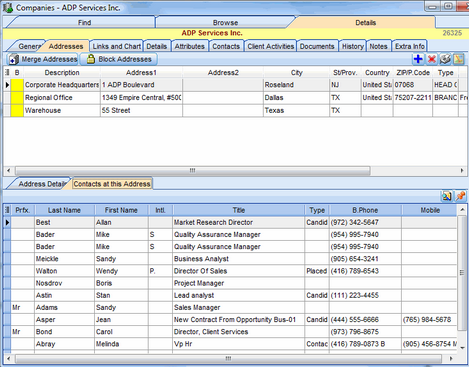The width and height of the screenshot is (469, 367).
Task: Click the 1 ADP Boulevard address cell
Action: pos(141,85)
